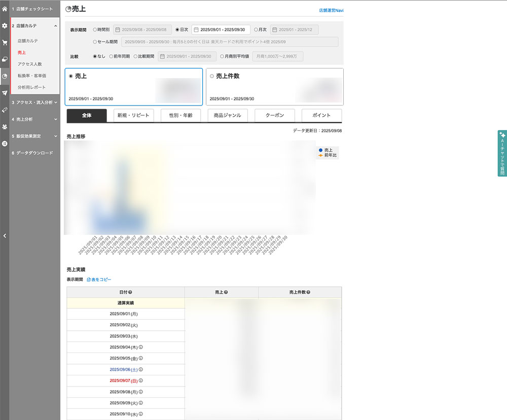Select the 売上件数 metric radio card
507x420 pixels.
[212, 76]
